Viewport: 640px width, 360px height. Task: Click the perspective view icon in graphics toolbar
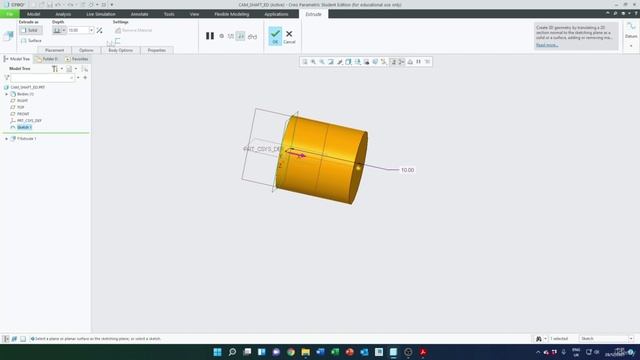coord(375,62)
